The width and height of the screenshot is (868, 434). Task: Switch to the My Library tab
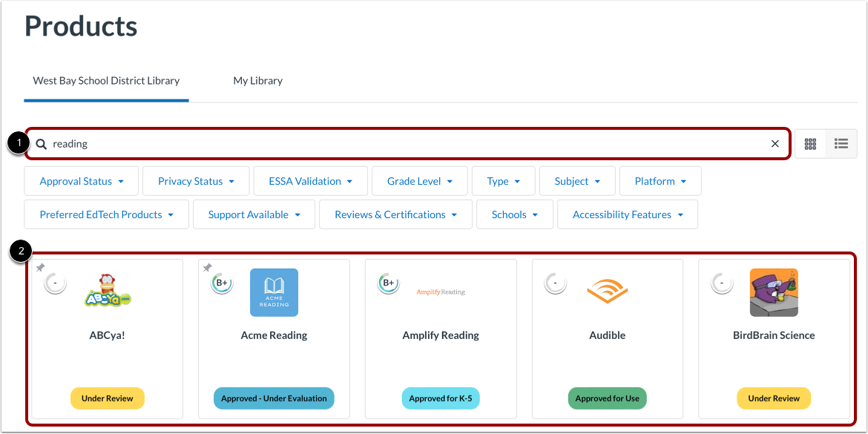pos(257,80)
